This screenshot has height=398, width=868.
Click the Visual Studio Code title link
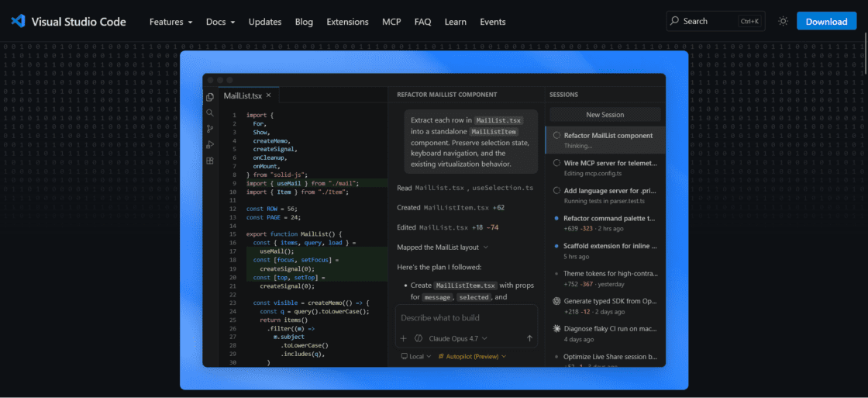tap(78, 22)
